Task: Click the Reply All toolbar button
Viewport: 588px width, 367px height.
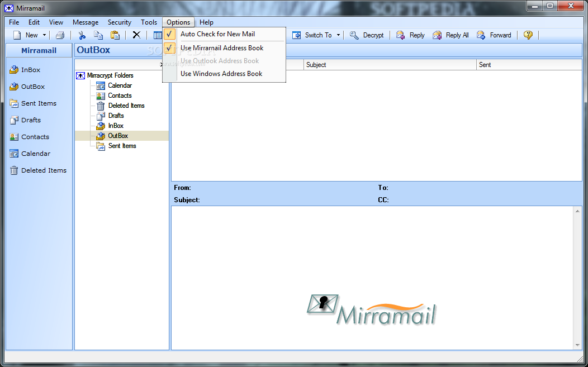Action: point(451,35)
